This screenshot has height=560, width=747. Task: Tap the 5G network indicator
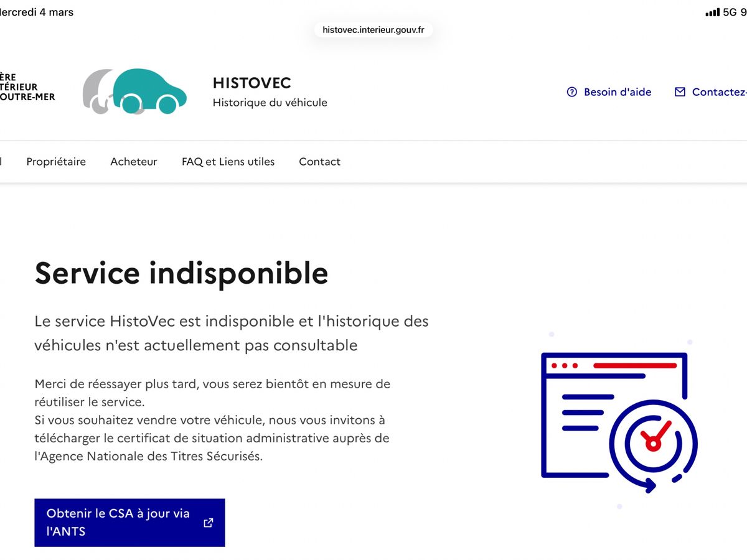pos(730,12)
